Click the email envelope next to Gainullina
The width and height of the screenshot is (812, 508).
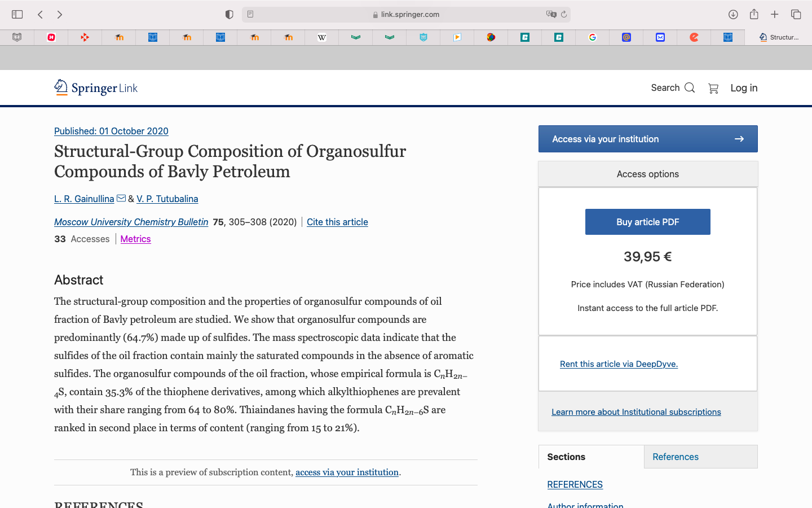tap(121, 198)
